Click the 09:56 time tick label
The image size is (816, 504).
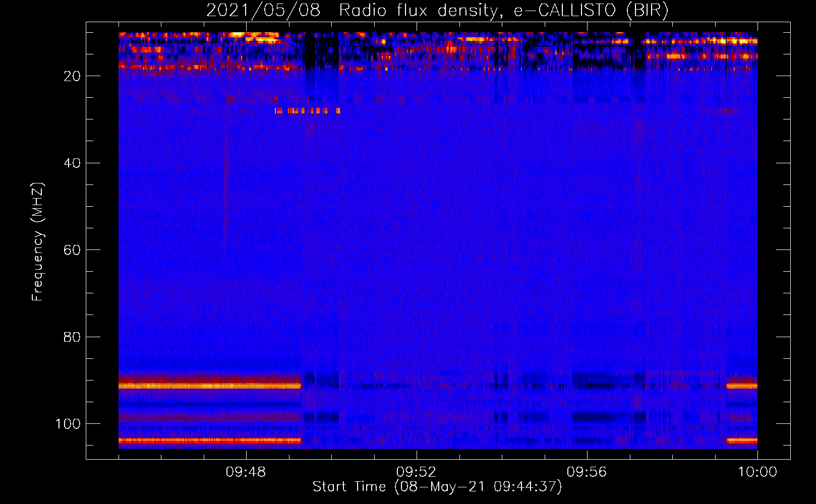587,472
